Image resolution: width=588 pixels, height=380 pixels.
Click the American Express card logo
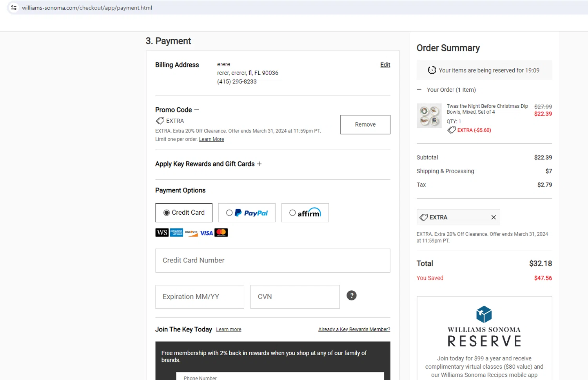point(176,233)
